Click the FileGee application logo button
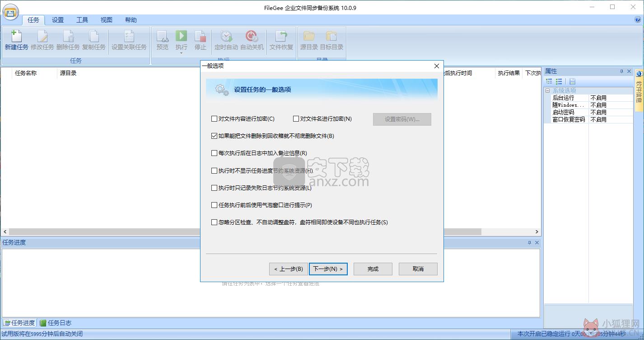Image resolution: width=644 pixels, height=340 pixels. 10,11
